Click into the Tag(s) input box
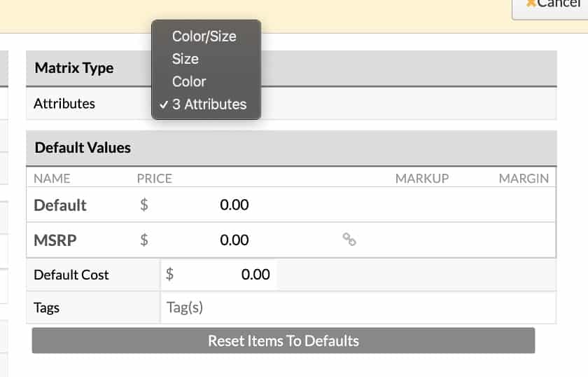This screenshot has width=588, height=377. coord(358,308)
